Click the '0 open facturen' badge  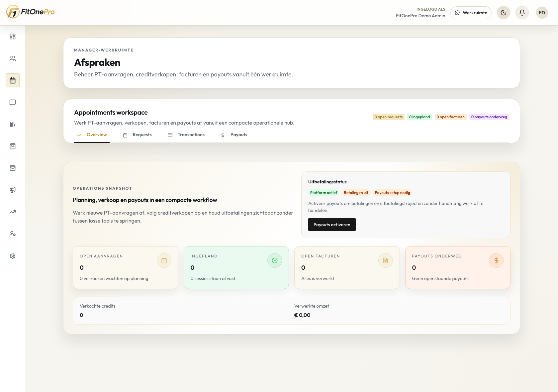coord(450,117)
